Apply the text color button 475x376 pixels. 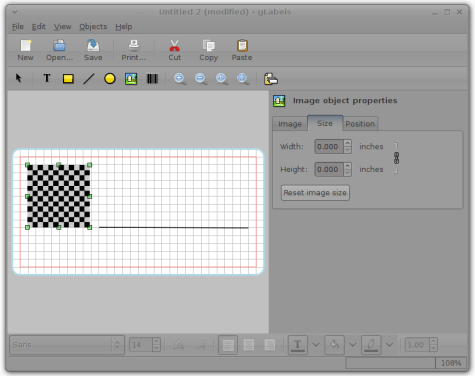tap(298, 345)
